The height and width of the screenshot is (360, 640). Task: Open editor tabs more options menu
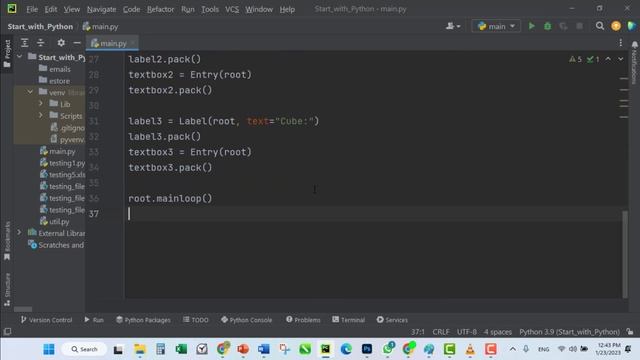pyautogui.click(x=620, y=42)
